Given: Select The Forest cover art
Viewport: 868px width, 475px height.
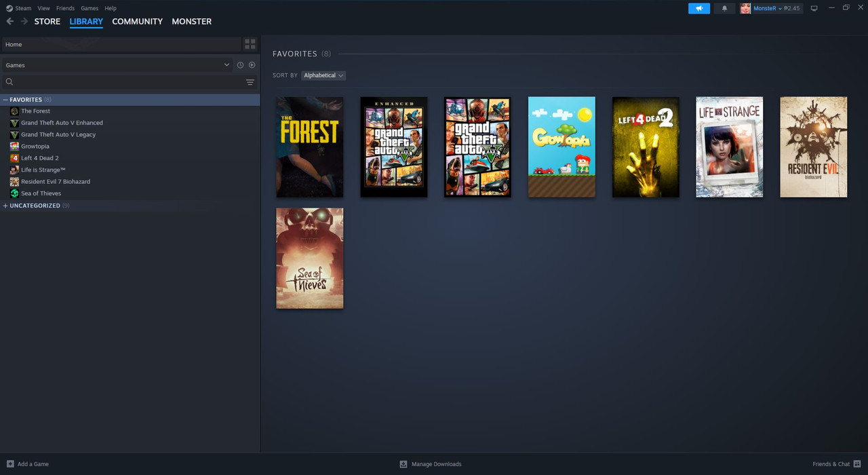Looking at the screenshot, I should click(310, 147).
